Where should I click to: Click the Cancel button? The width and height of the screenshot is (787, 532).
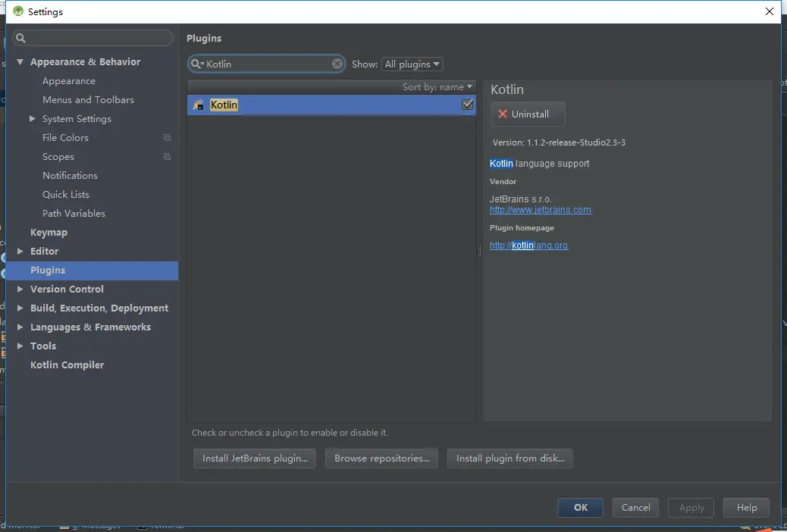tap(635, 508)
